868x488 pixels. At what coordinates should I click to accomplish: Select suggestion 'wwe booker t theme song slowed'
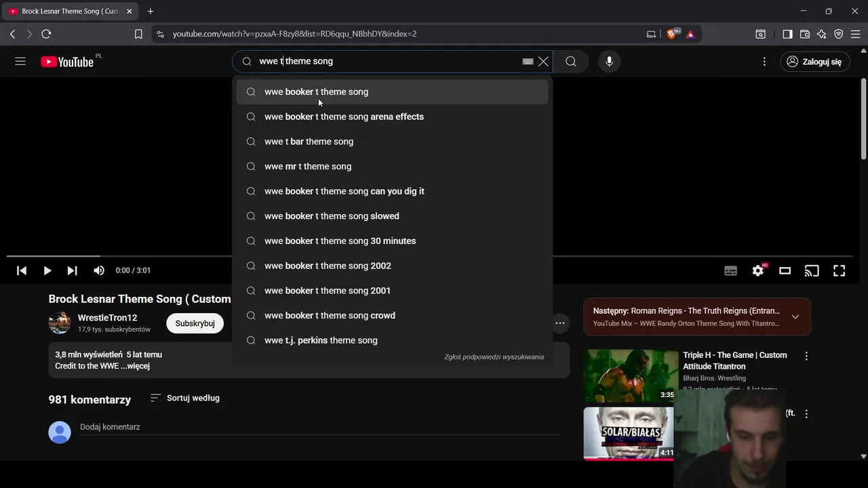[x=392, y=216]
